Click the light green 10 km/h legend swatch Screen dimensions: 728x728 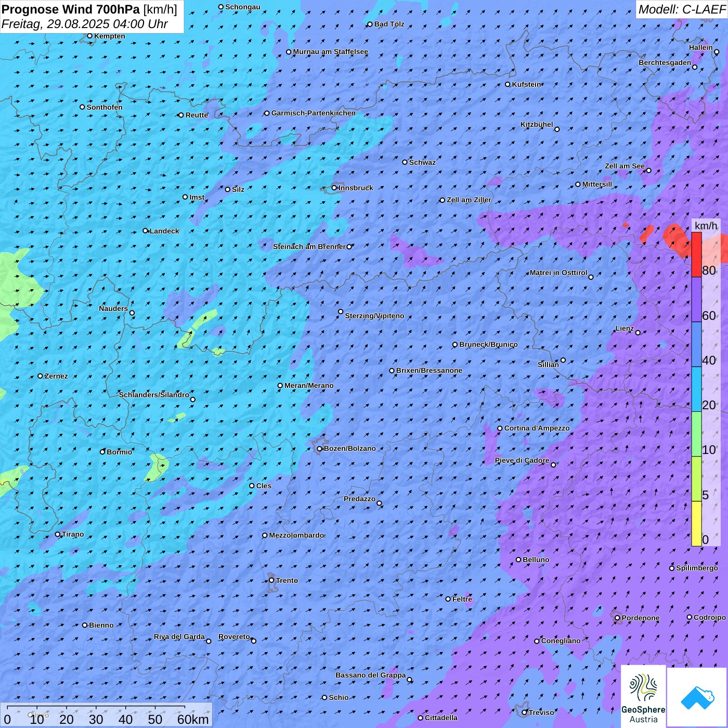(696, 434)
